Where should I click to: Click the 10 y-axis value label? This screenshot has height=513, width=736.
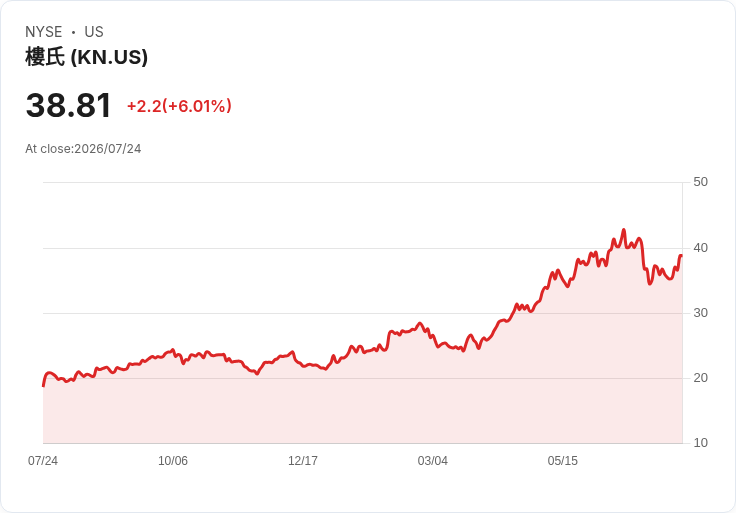(x=700, y=443)
